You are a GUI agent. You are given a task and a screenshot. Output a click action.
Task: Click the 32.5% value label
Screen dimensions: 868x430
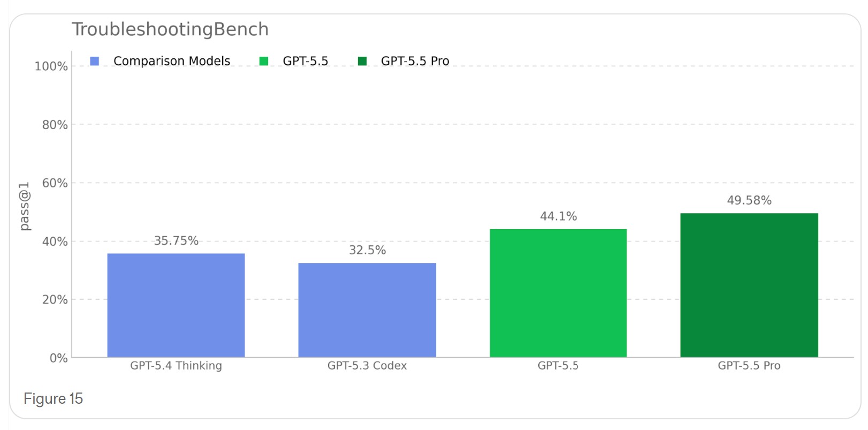tap(367, 250)
